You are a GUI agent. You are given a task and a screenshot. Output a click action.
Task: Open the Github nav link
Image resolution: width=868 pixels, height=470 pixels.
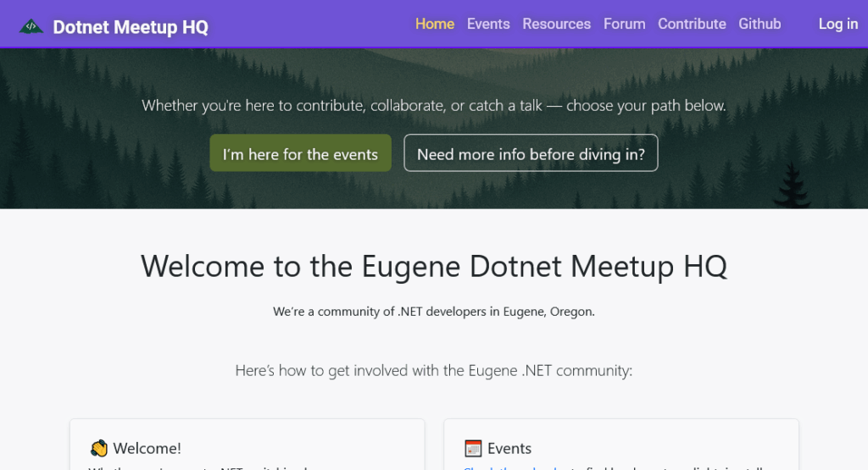(x=759, y=24)
